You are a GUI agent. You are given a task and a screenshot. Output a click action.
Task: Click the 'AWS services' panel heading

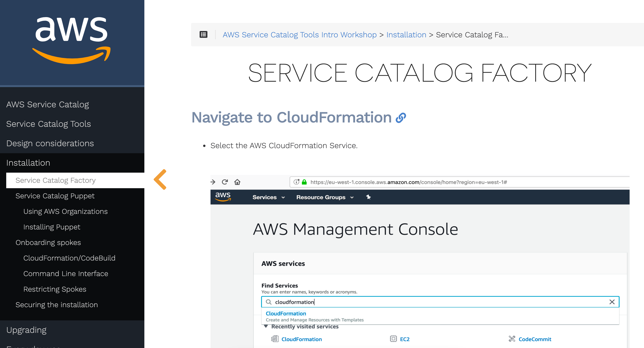coord(283,264)
